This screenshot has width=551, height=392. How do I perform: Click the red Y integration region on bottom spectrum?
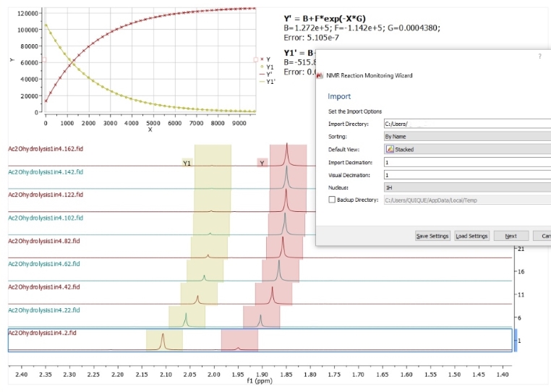(239, 340)
